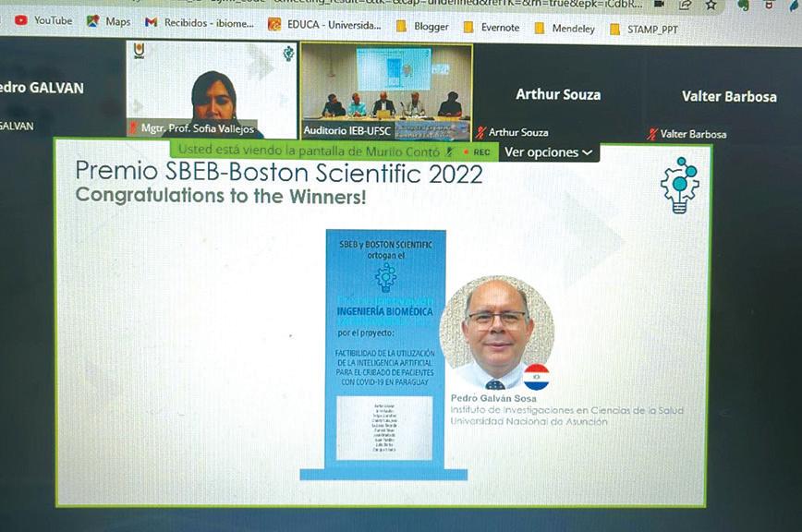Viewport: 802px width, 532px height.
Task: Click the share page icon in address bar
Action: [x=685, y=5]
